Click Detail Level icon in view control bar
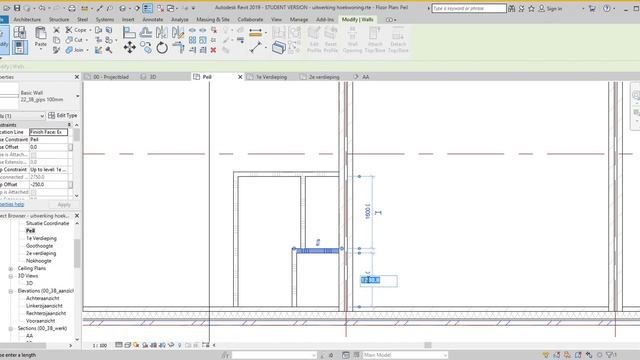The width and height of the screenshot is (640, 360). pyautogui.click(x=118, y=345)
